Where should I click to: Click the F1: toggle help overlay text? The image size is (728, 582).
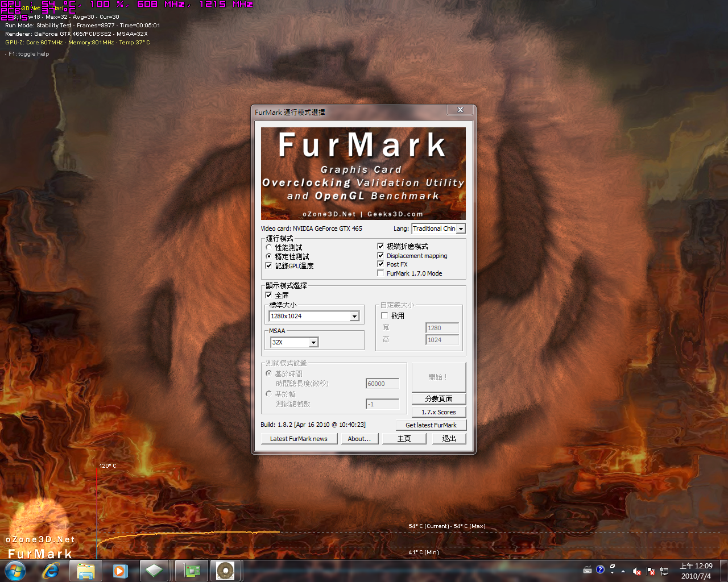27,54
